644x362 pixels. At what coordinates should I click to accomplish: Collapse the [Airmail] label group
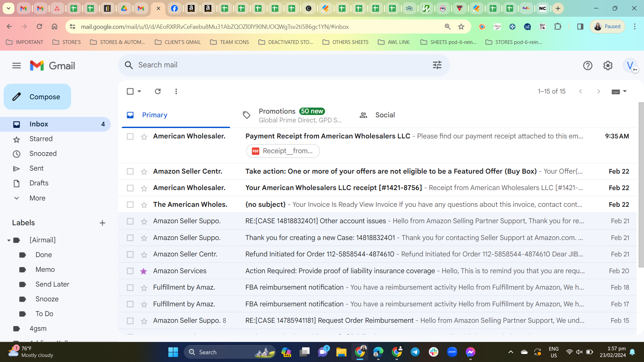point(9,240)
